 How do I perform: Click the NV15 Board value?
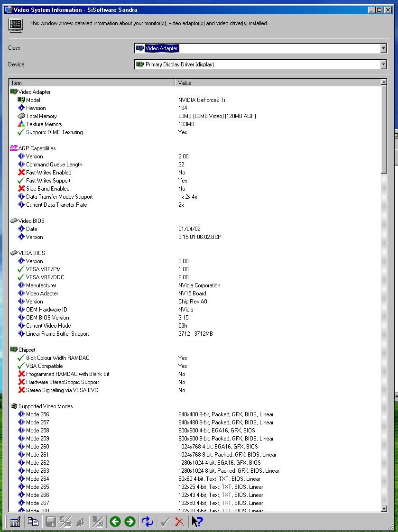[192, 294]
